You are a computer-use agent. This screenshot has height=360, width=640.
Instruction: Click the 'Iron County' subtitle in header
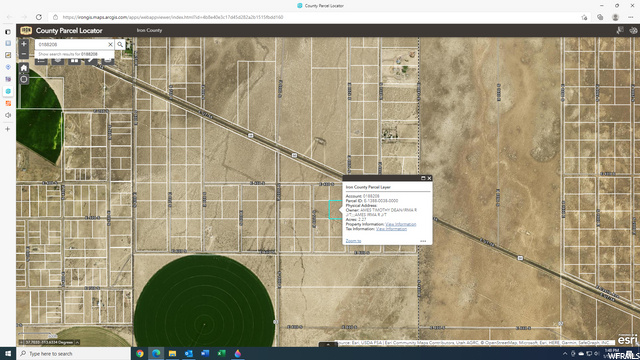click(x=149, y=30)
